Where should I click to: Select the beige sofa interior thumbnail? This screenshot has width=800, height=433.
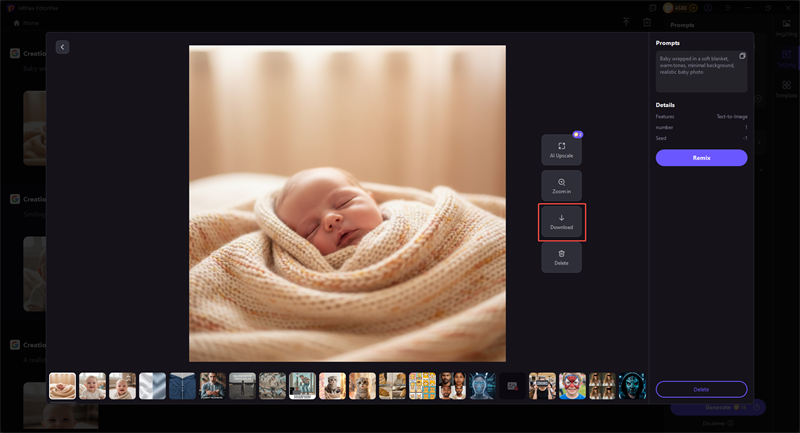[392, 386]
